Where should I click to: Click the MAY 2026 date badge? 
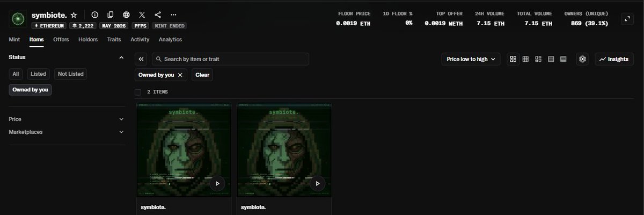click(113, 25)
